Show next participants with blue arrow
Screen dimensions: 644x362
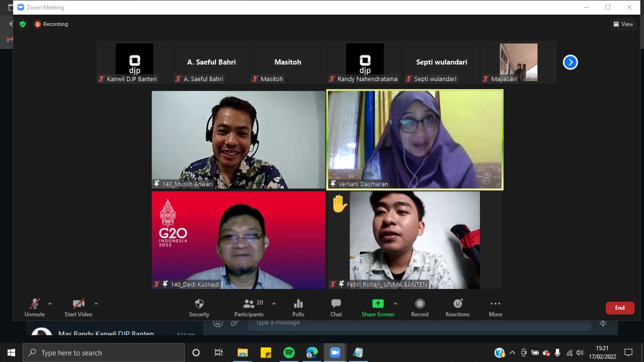tap(570, 62)
